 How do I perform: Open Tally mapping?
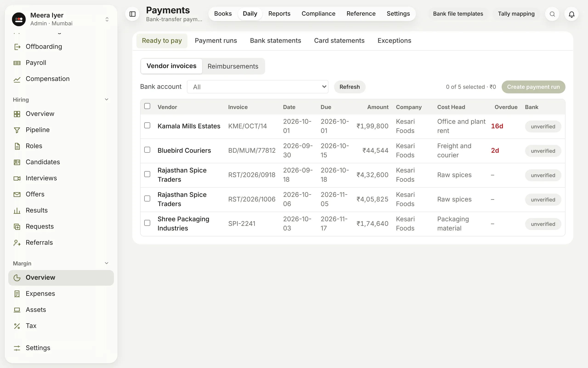tap(516, 14)
